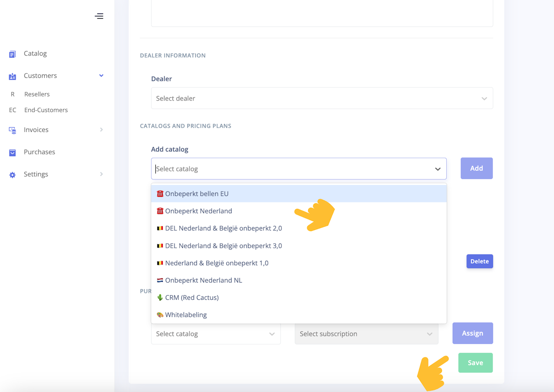
Task: Click the Catalog sidebar icon
Action: tap(13, 54)
